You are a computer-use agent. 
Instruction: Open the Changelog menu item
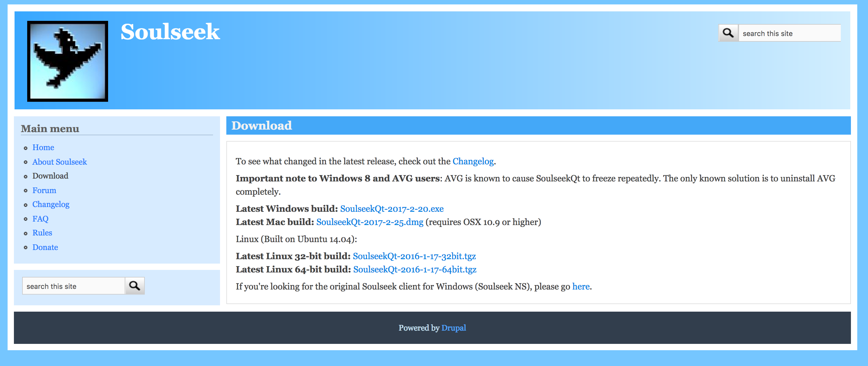51,204
